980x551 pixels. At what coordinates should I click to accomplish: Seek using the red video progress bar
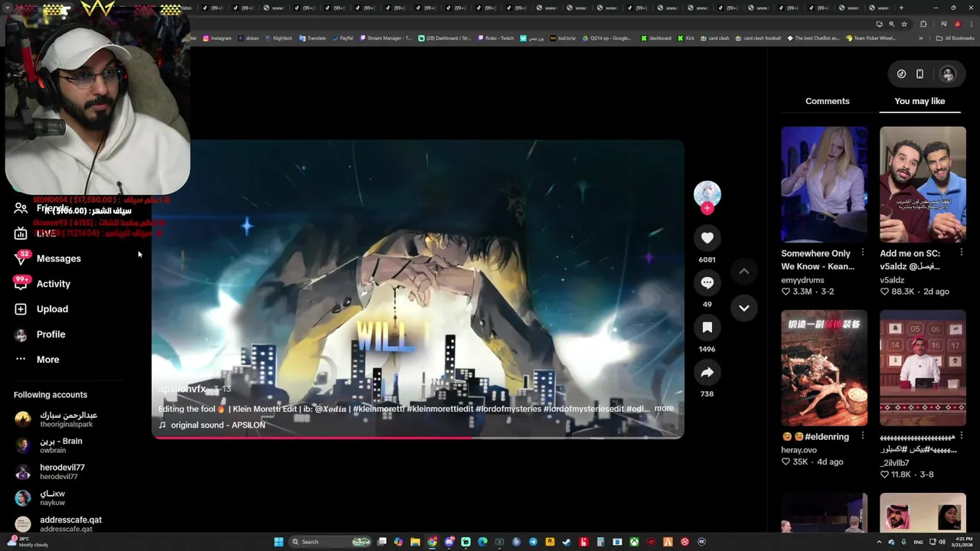[417, 438]
